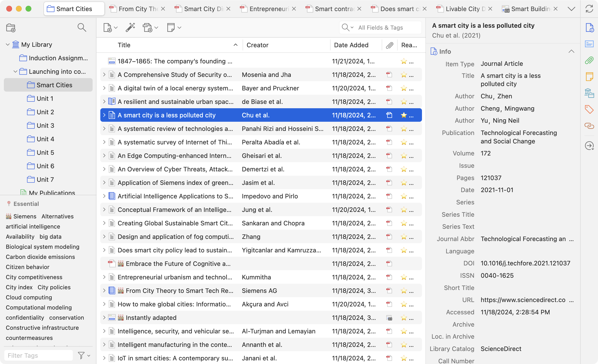Collapse the Launching into co... collection
Screen dimensions: 598x364
coord(15,72)
